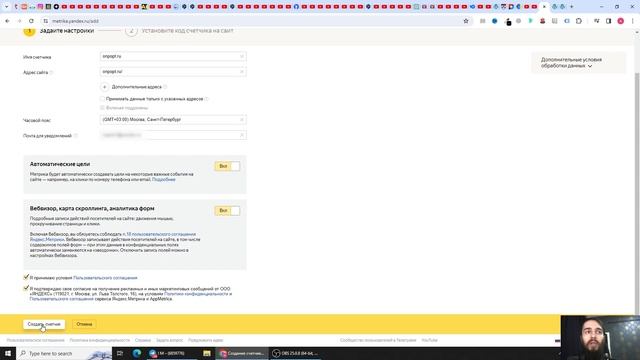Viewport: 640px width, 360px height.
Task: Open Task View on the taskbar
Action: (120, 353)
